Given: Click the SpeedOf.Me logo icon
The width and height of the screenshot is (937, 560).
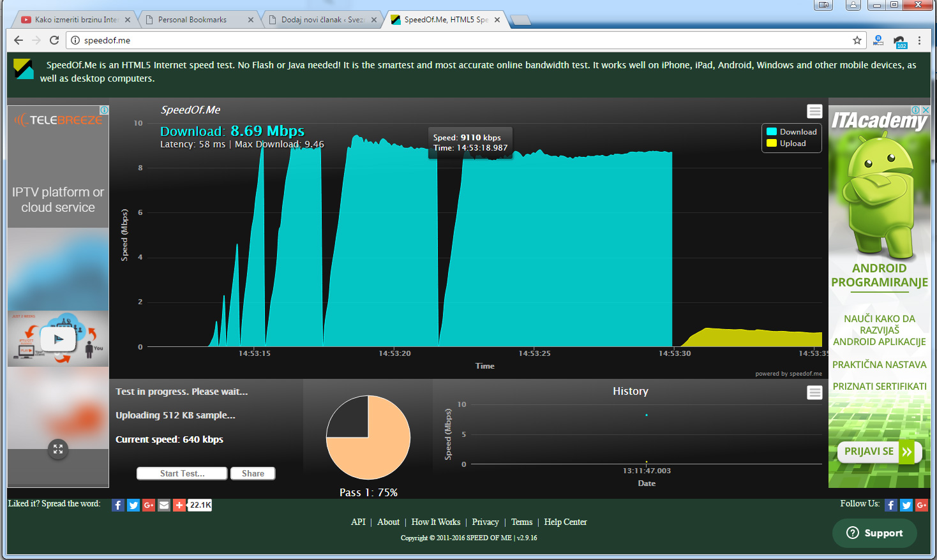Looking at the screenshot, I should 24,69.
